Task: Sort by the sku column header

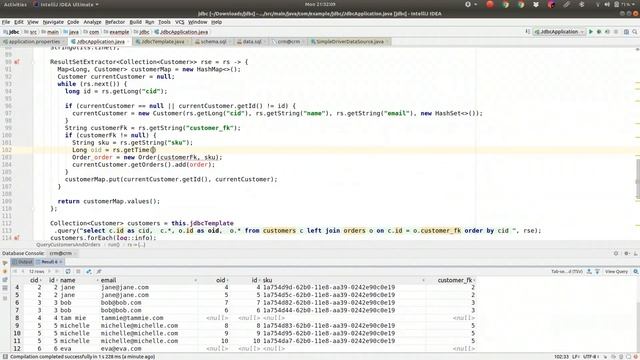Action: click(344, 280)
